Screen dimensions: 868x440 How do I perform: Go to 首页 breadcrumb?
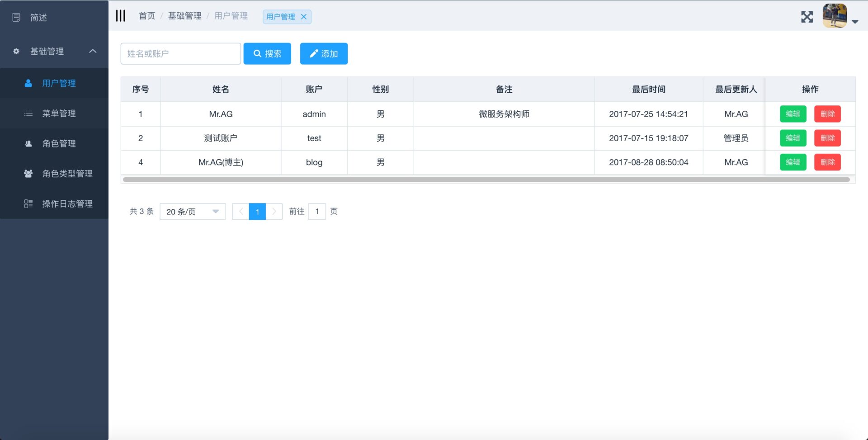[x=147, y=16]
